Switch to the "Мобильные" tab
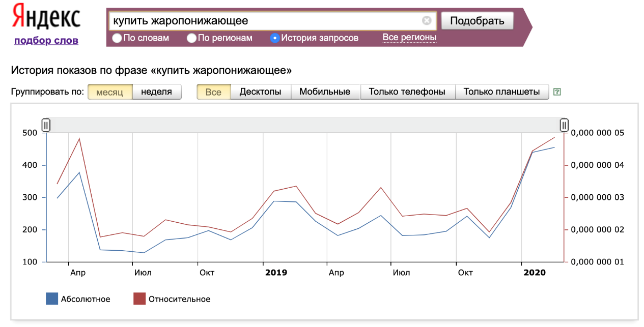This screenshot has width=644, height=327. tap(325, 92)
